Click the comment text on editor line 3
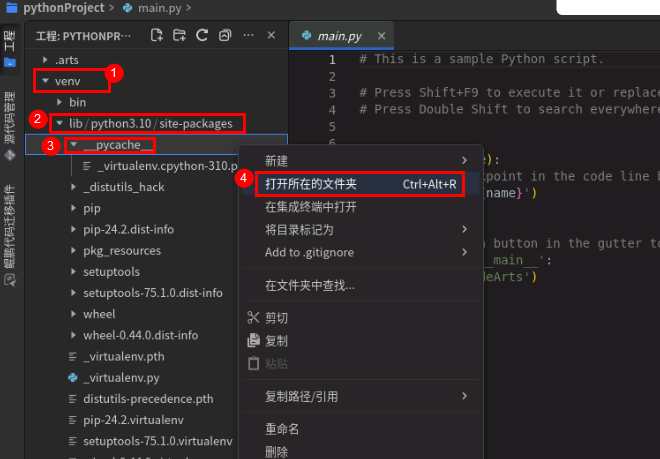Viewport: 660px width, 459px height. (509, 92)
